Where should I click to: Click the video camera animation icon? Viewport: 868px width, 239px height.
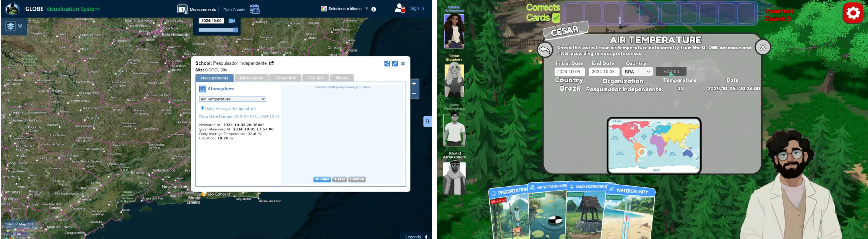(x=232, y=21)
